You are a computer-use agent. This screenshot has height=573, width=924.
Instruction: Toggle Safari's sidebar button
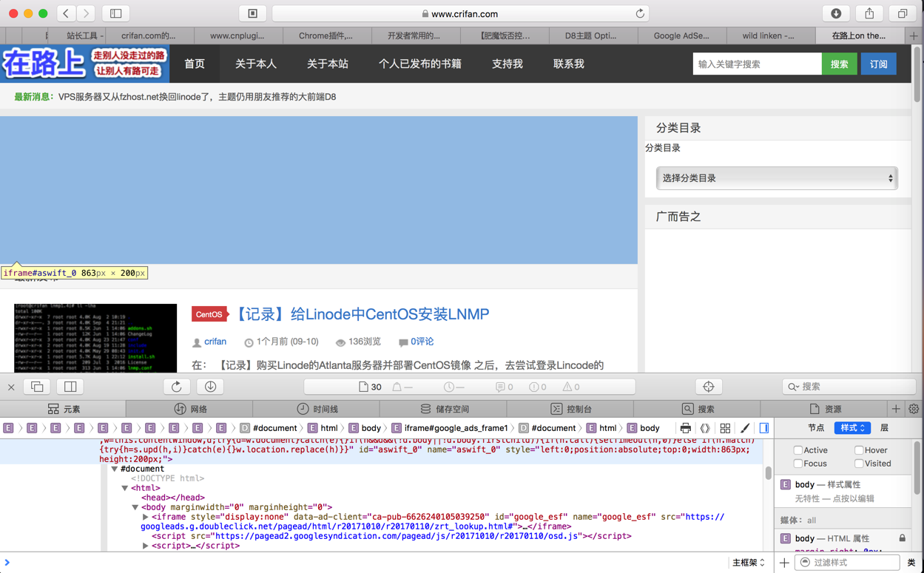[116, 13]
